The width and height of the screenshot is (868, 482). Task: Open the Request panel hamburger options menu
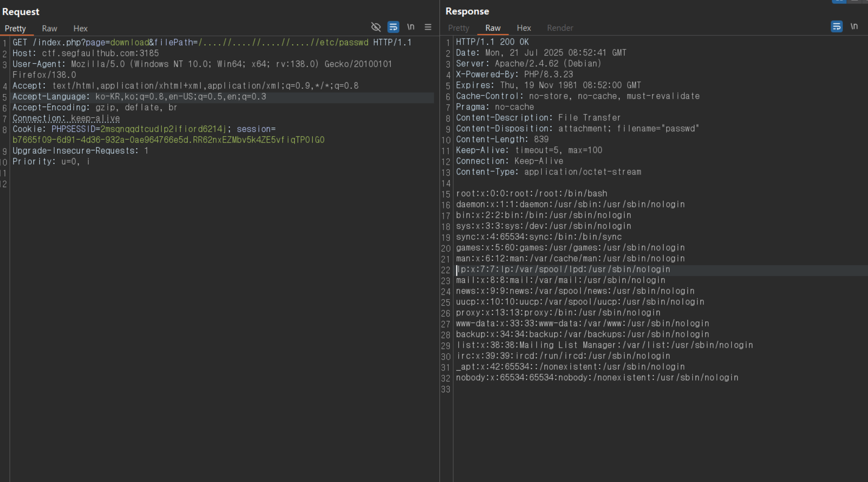[428, 27]
